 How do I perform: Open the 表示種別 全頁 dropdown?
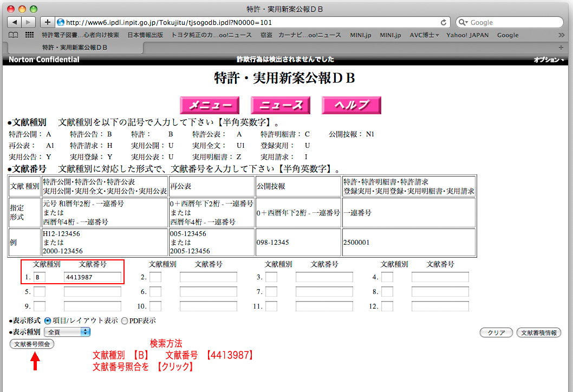coord(67,331)
